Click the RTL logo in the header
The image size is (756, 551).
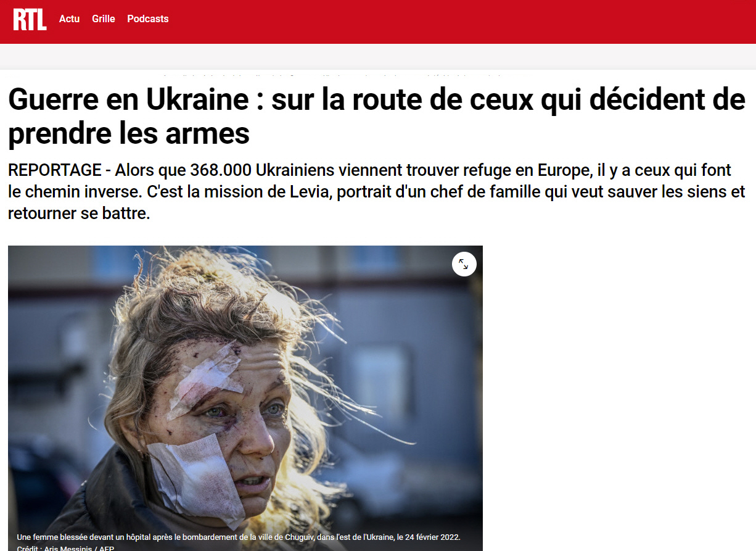pyautogui.click(x=30, y=19)
